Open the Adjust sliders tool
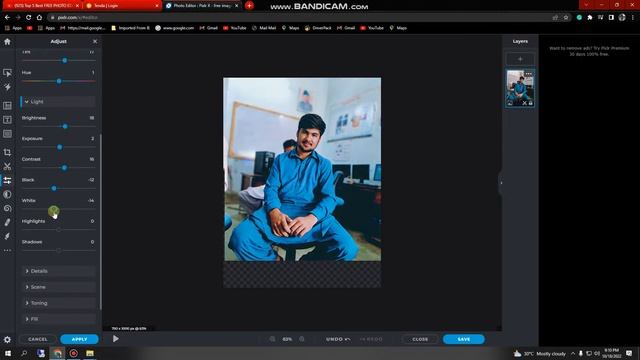Image resolution: width=640 pixels, height=360 pixels. pos(7,180)
